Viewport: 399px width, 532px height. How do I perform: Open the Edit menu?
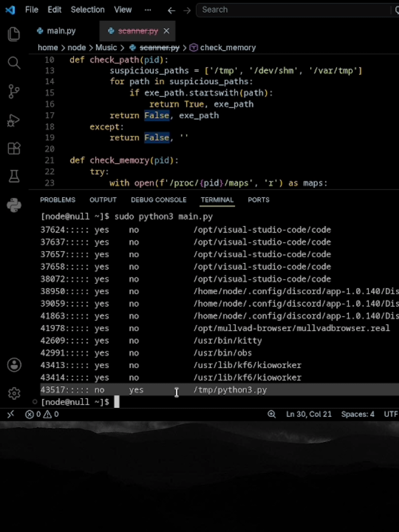pos(54,10)
